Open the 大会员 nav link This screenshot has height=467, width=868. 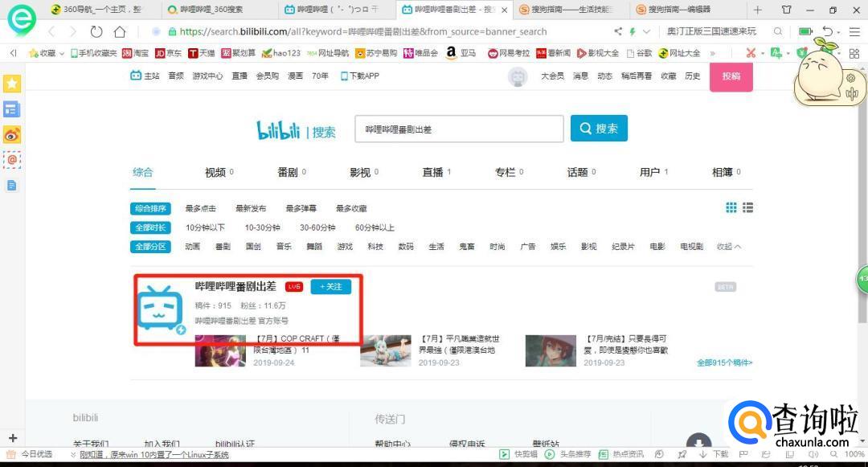552,76
